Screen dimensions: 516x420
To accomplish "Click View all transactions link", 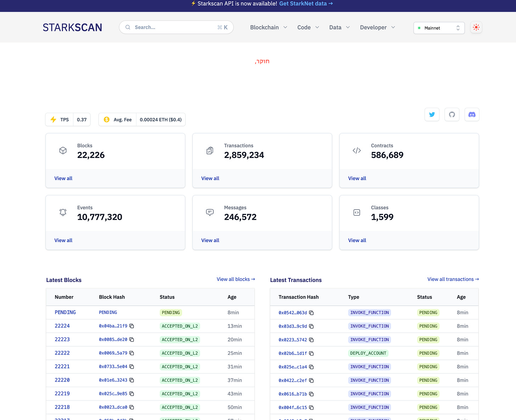I will tap(453, 279).
